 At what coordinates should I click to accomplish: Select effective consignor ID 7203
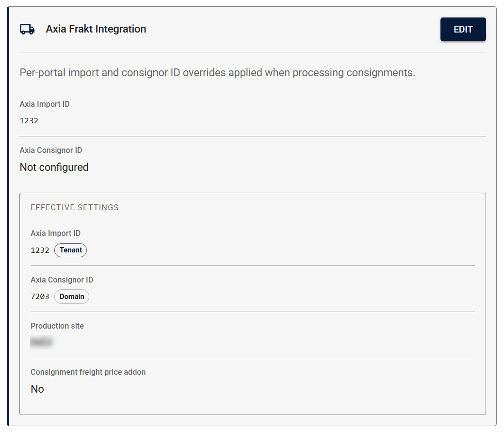coord(40,296)
